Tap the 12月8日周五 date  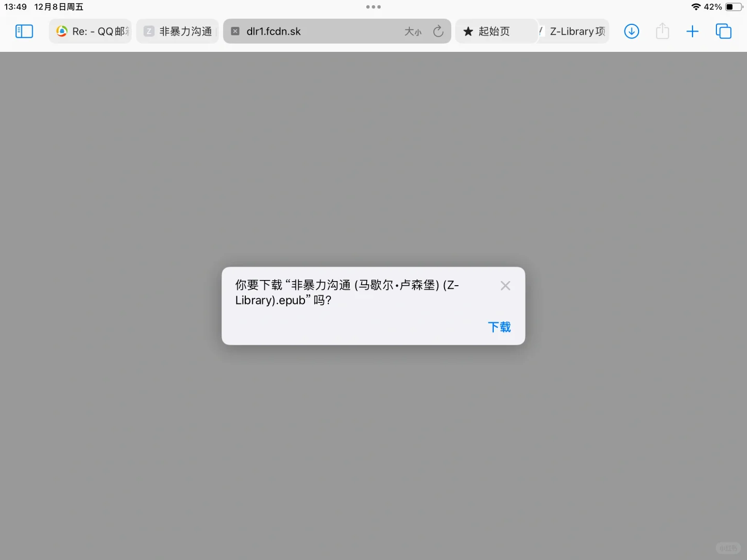(59, 7)
